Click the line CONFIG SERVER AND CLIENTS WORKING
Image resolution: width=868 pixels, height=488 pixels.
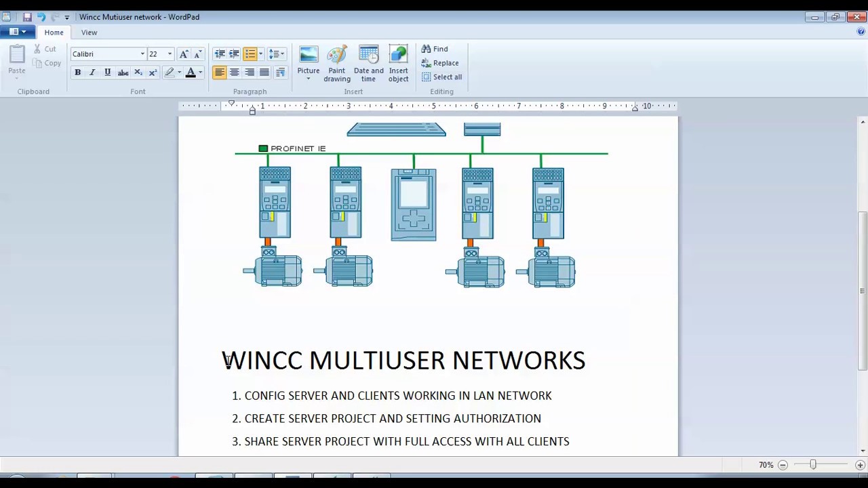[x=398, y=396]
